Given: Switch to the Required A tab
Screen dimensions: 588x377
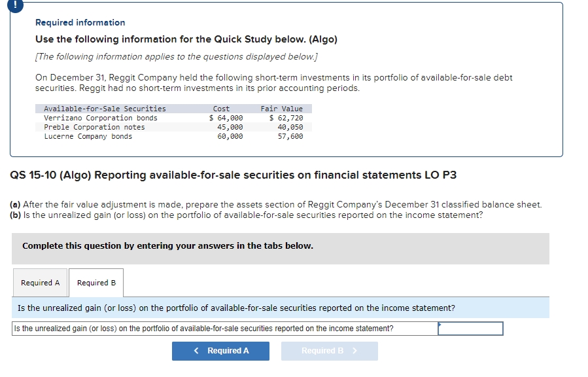Looking at the screenshot, I should (x=40, y=283).
